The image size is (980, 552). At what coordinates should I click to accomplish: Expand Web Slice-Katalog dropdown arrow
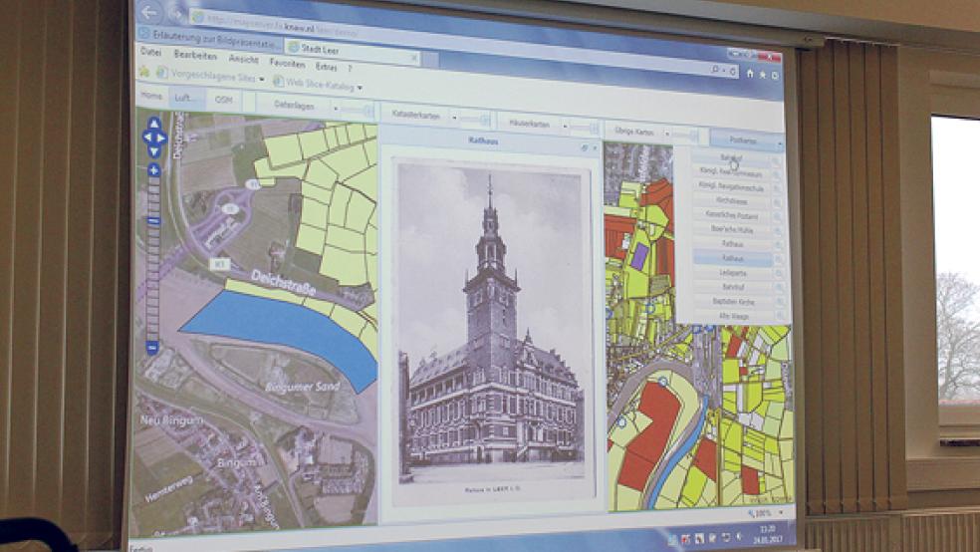[x=360, y=87]
